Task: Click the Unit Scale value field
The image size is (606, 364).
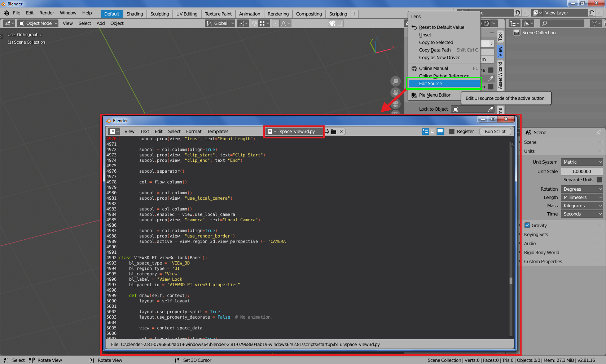Action: click(582, 172)
